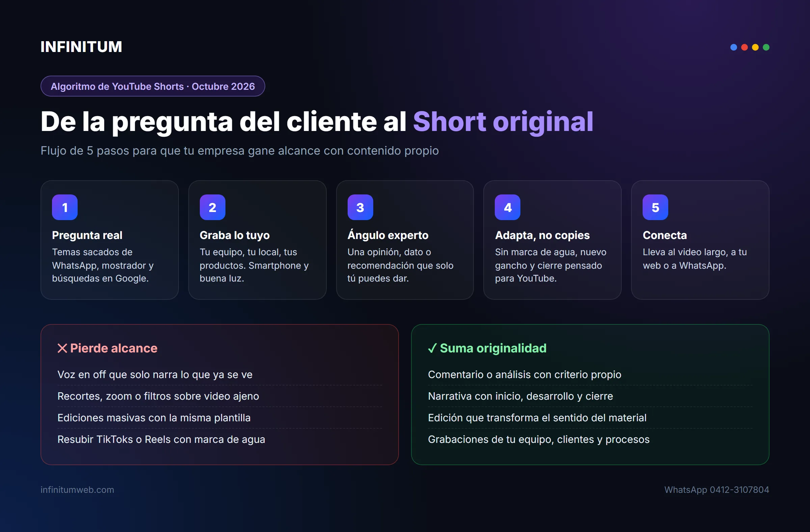Image resolution: width=810 pixels, height=532 pixels.
Task: Click description 'Una opinión, dato o recomendación'
Action: tap(400, 265)
